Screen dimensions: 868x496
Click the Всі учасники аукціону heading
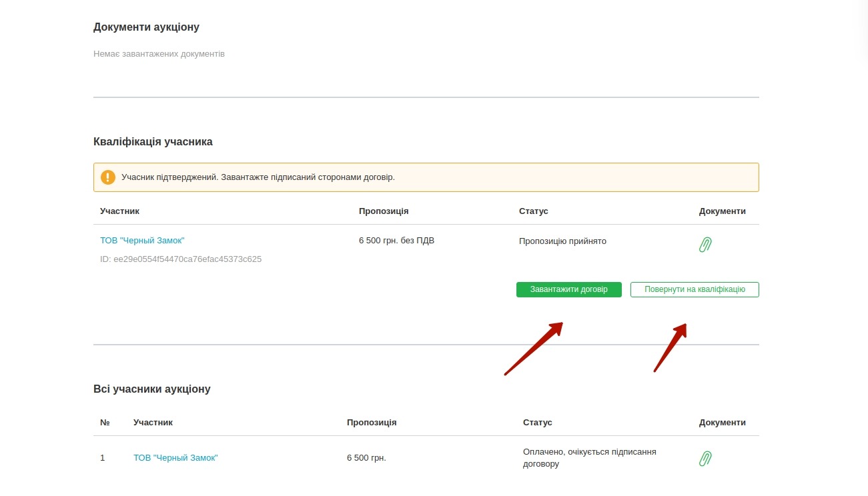(151, 389)
